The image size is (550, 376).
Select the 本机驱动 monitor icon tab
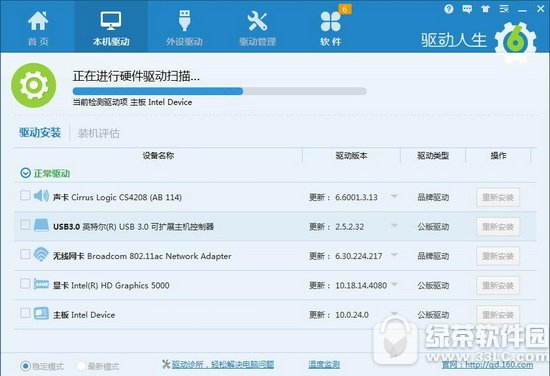click(111, 28)
